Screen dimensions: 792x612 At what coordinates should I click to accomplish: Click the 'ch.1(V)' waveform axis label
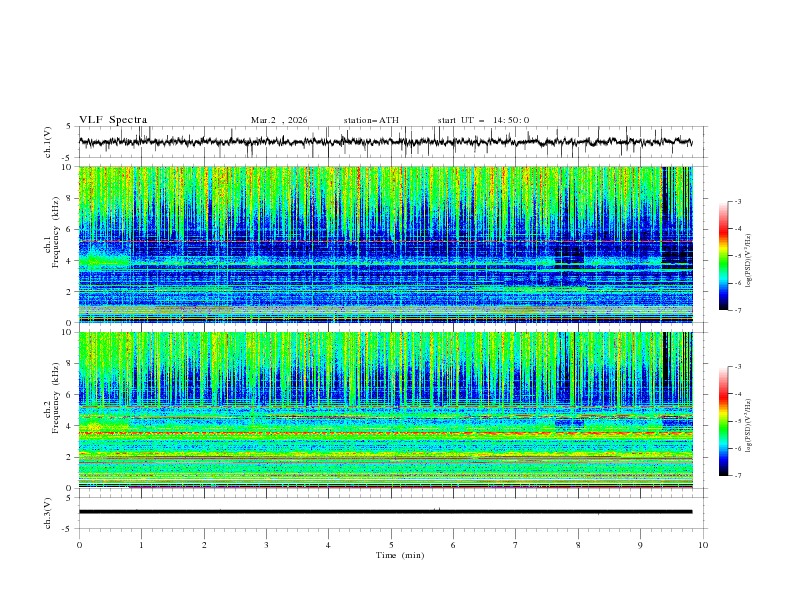48,142
